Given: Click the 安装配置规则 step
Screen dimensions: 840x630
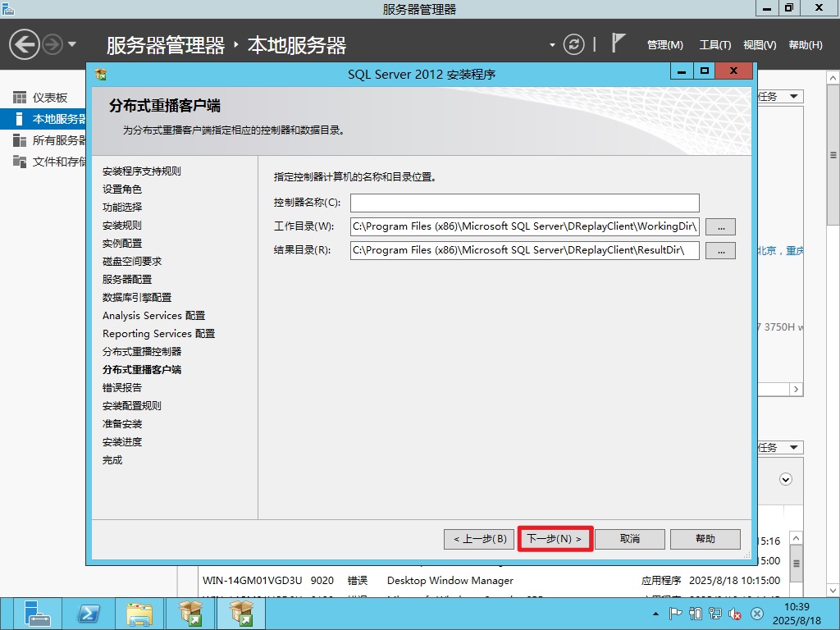Looking at the screenshot, I should [x=132, y=405].
